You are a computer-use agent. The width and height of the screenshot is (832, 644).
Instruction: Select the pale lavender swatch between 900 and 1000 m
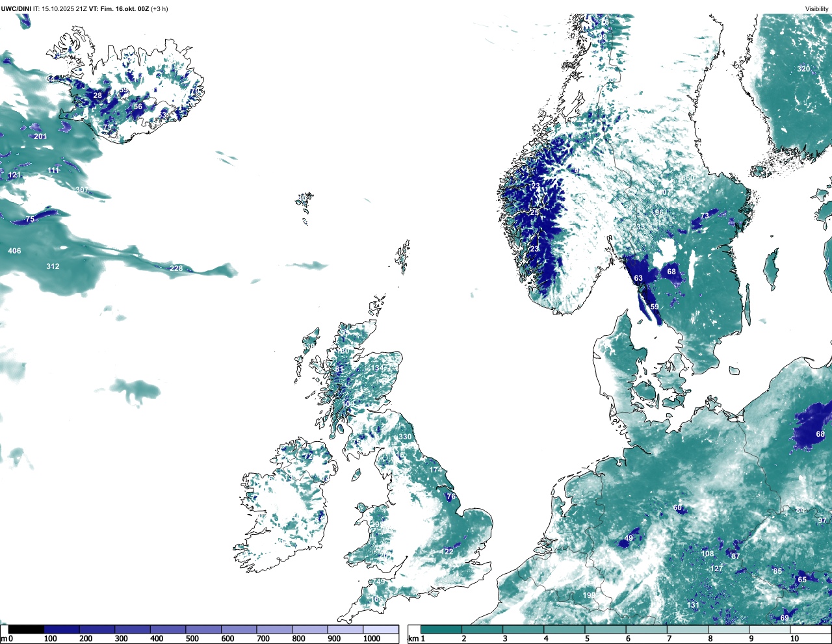345,629
